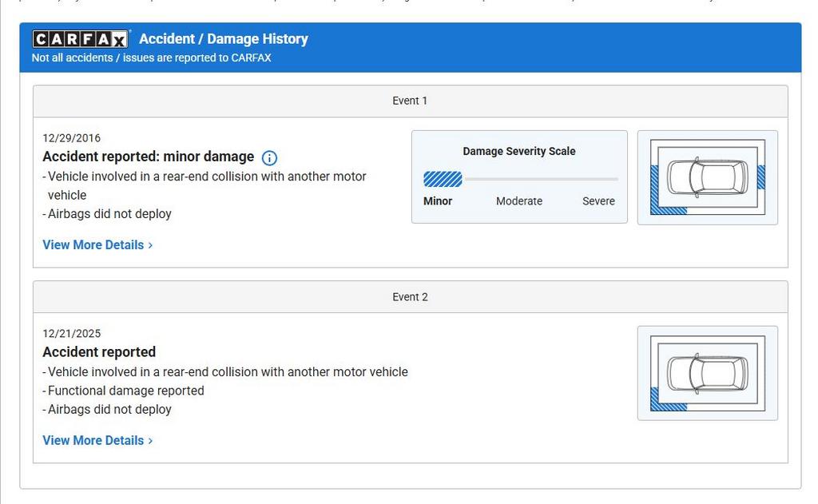Open View More Details for Event 1
The height and width of the screenshot is (504, 818).
[x=97, y=245]
